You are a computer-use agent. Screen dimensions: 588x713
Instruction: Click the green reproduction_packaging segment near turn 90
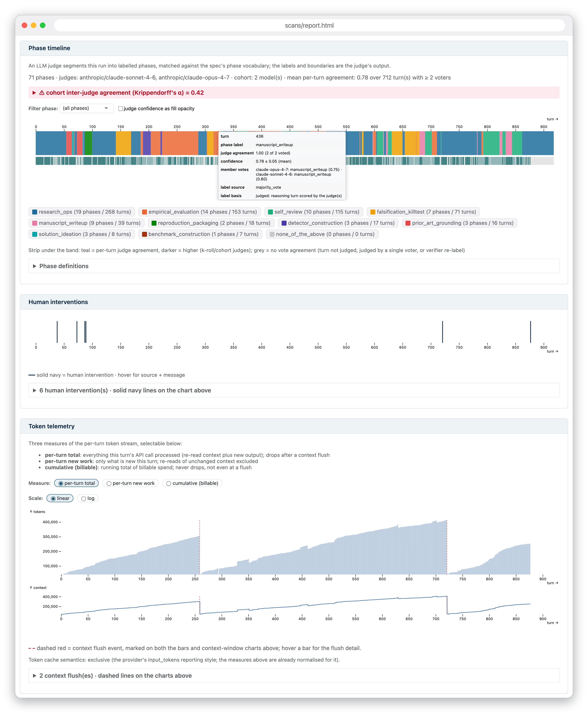88,143
